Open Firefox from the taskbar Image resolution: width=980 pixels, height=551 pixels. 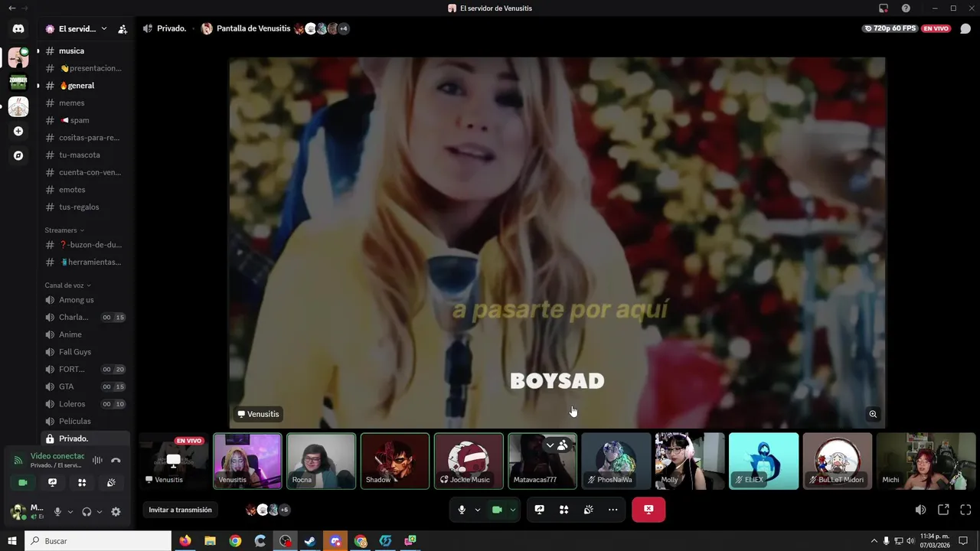(185, 541)
